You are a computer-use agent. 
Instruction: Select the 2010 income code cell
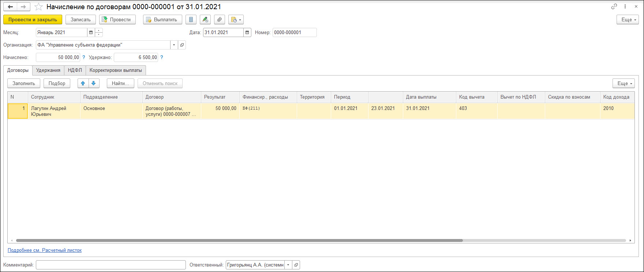point(617,111)
